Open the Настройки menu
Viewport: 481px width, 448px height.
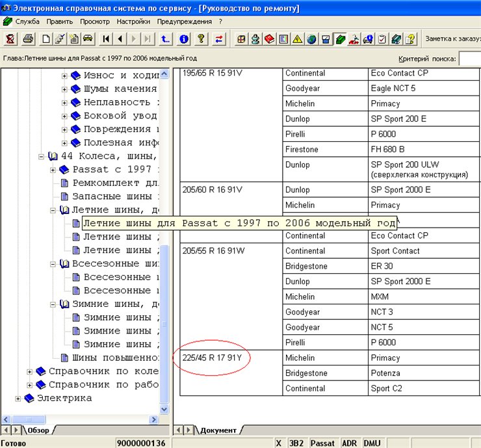tap(133, 21)
